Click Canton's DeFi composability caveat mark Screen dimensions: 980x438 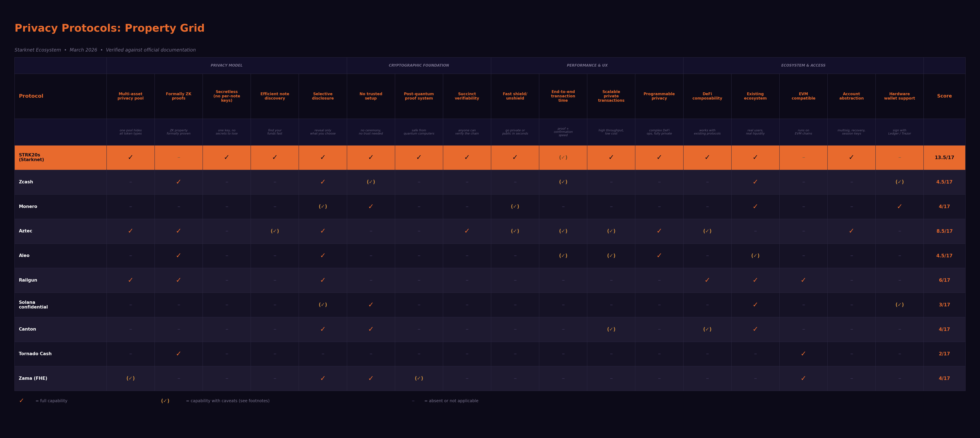point(707,329)
